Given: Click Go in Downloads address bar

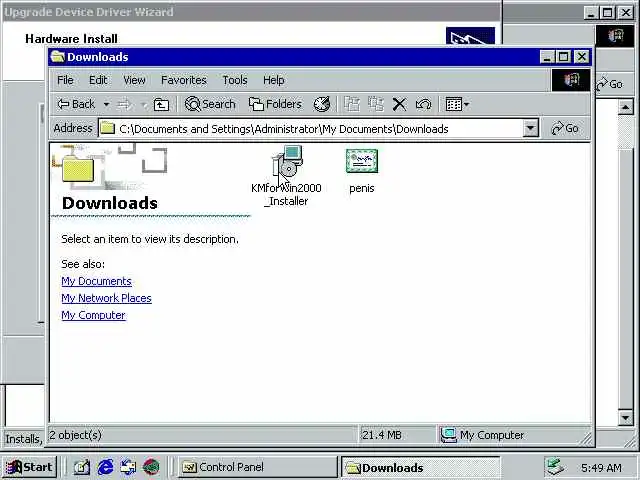Looking at the screenshot, I should pyautogui.click(x=565, y=129).
